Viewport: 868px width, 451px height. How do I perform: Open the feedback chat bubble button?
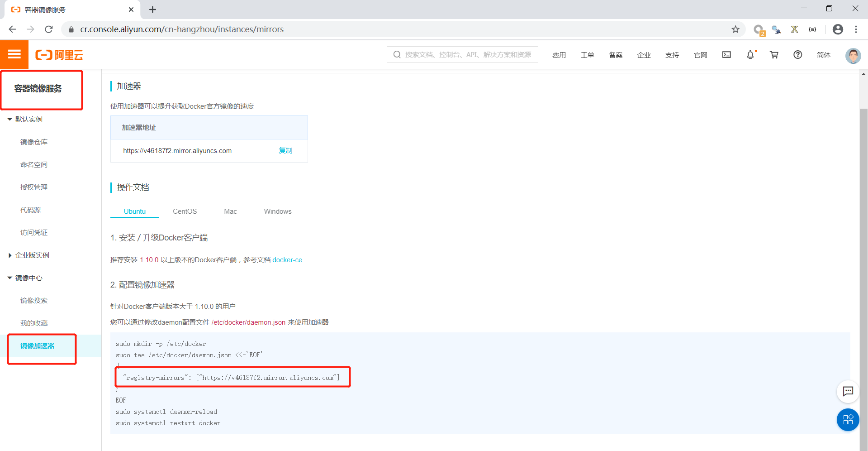[848, 391]
